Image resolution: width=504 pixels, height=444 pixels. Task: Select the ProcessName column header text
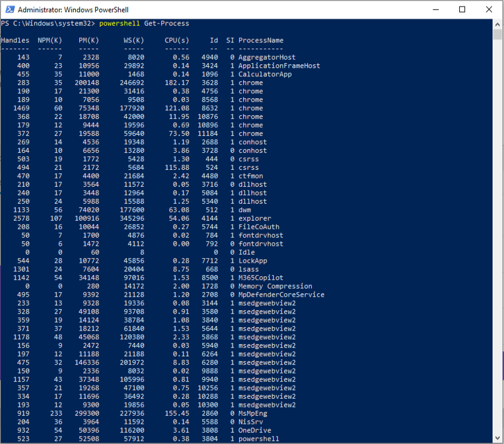click(260, 40)
